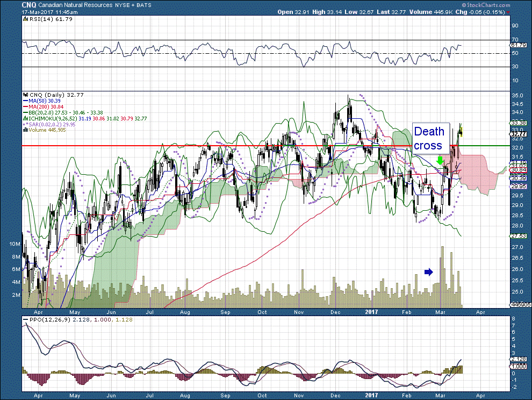This screenshot has width=532, height=400.
Task: Click the Oct label under the price panel
Action: (262, 312)
